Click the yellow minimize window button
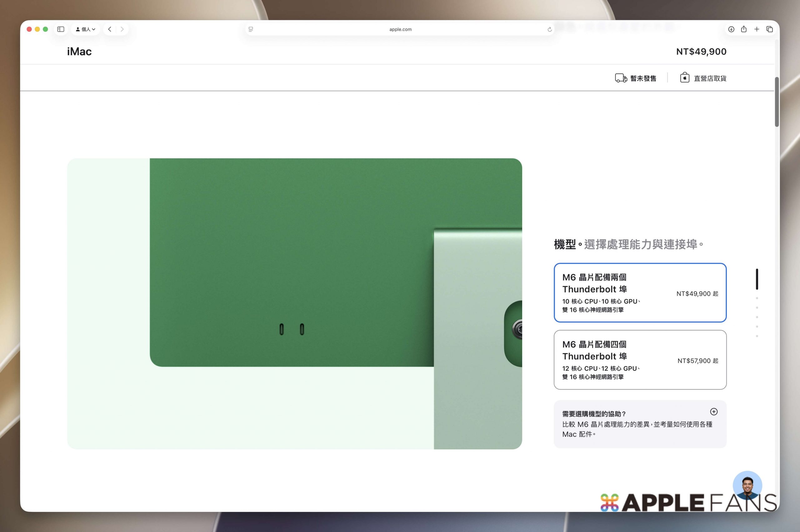Screen dimensions: 800x532 [x=37, y=29]
